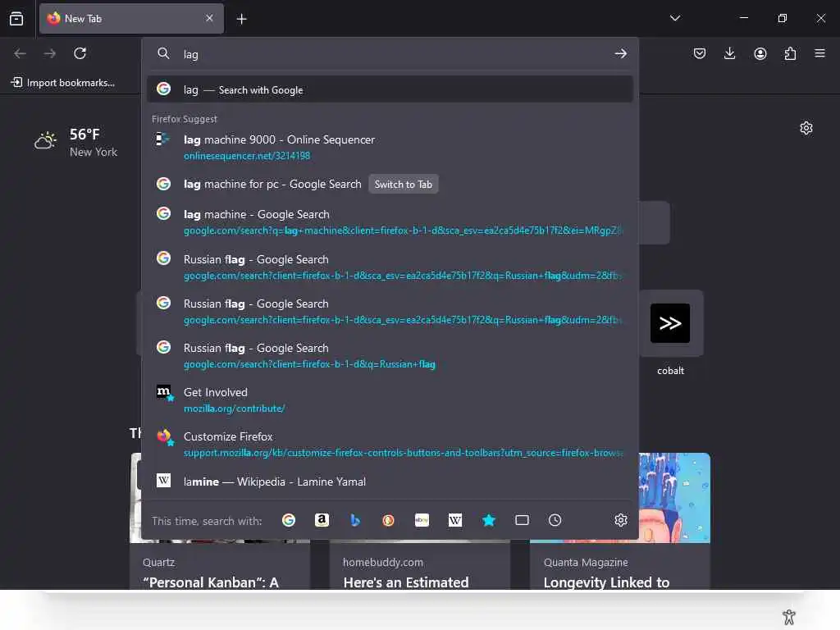This screenshot has width=840, height=630.
Task: Open a new tab with plus button
Action: (x=242, y=20)
